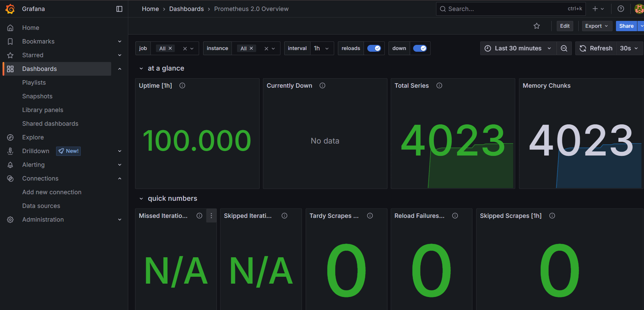Click the Memory Chunks panel title

click(547, 86)
